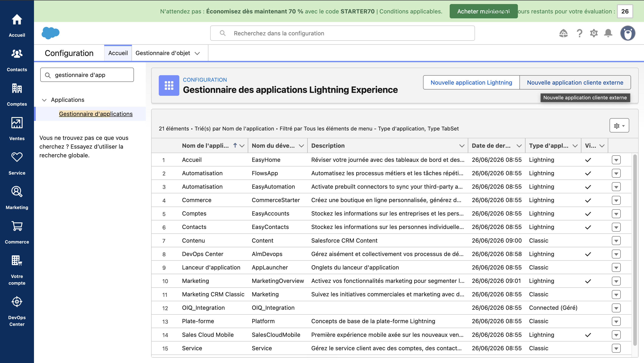Click the Acheter maintenant button

[x=483, y=11]
